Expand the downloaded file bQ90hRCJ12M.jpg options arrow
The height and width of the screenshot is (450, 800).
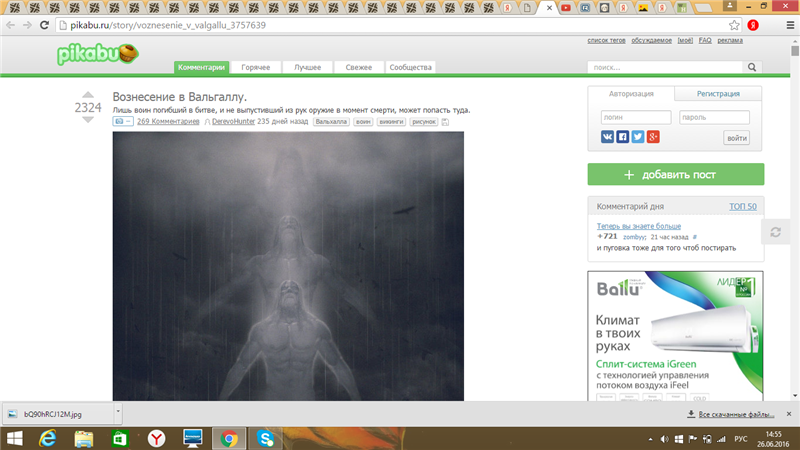click(118, 410)
